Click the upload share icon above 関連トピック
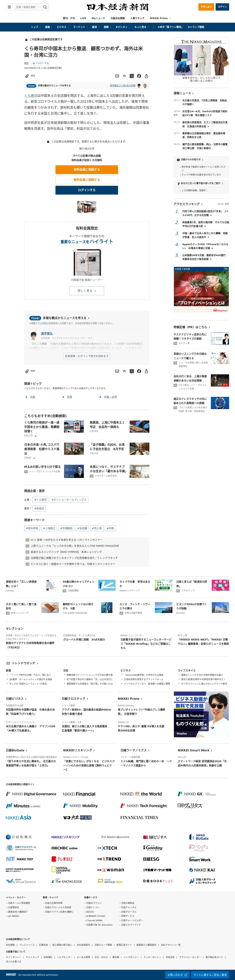The height and width of the screenshot is (980, 235). (146, 371)
